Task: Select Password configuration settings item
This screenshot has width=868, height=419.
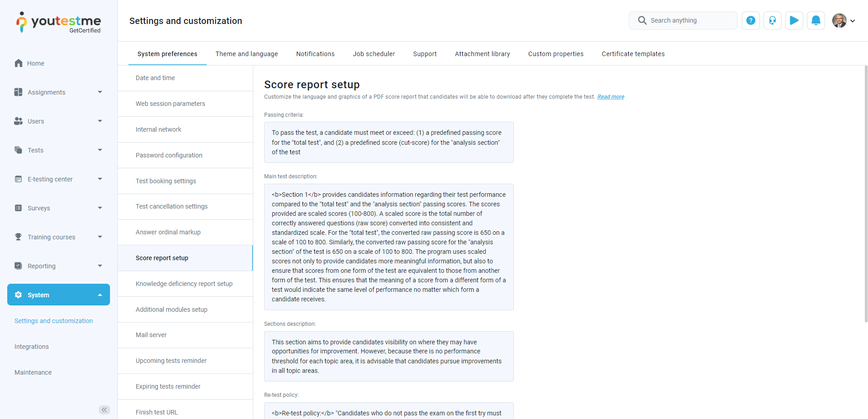Action: [x=169, y=155]
